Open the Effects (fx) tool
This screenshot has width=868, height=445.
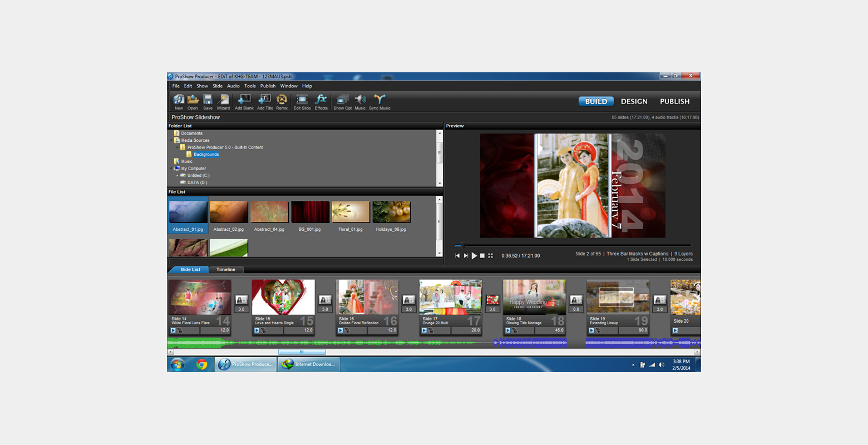coord(321,102)
